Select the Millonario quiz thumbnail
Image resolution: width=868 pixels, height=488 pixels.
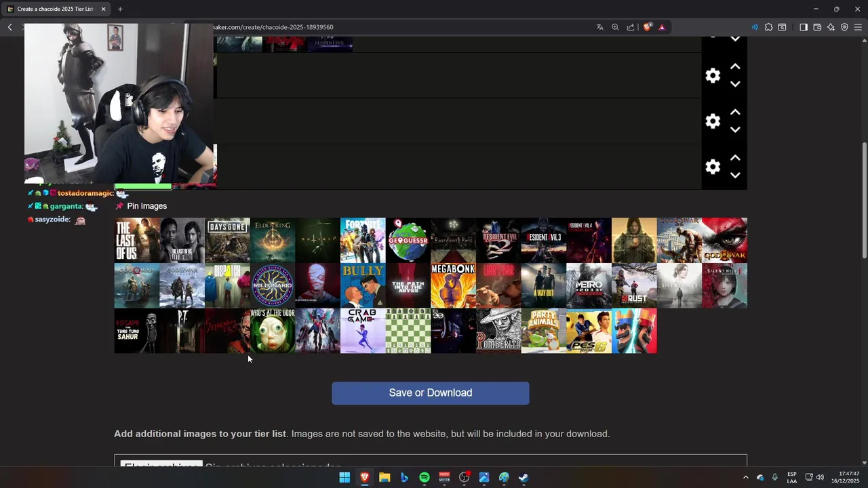click(x=273, y=285)
